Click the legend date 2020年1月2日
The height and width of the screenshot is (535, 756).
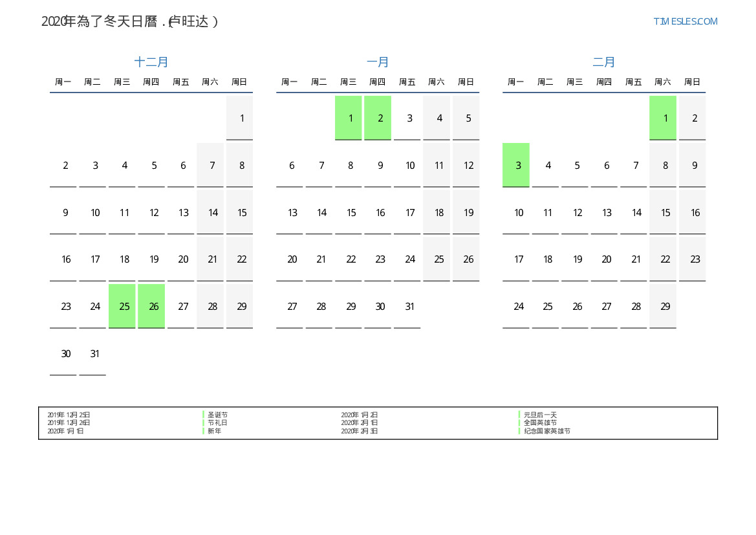point(359,415)
